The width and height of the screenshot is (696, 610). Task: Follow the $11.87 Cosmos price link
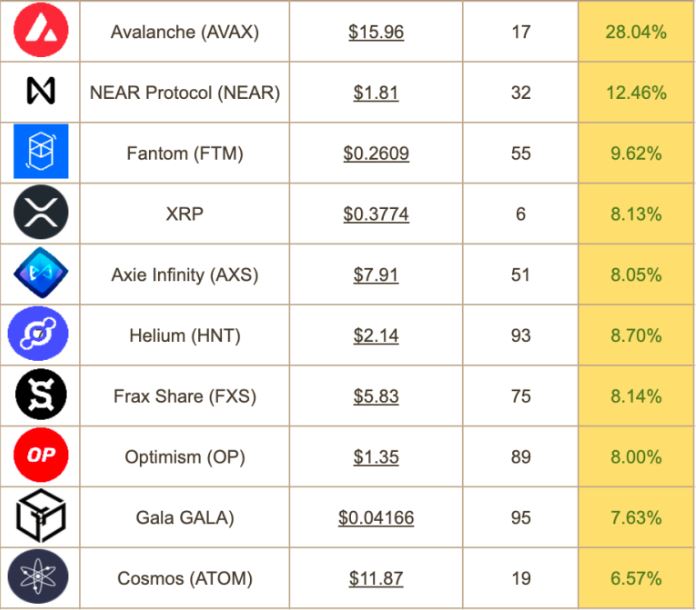(x=376, y=578)
